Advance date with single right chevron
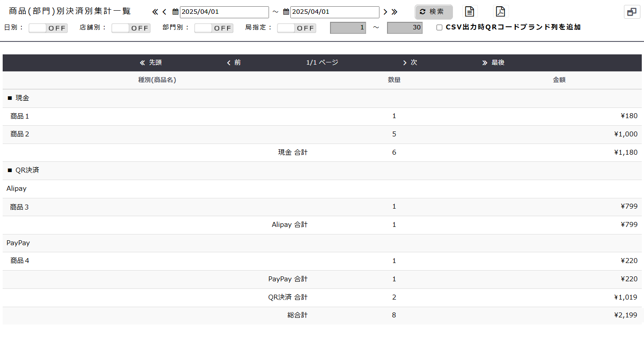Image resolution: width=644 pixels, height=337 pixels. tap(385, 12)
